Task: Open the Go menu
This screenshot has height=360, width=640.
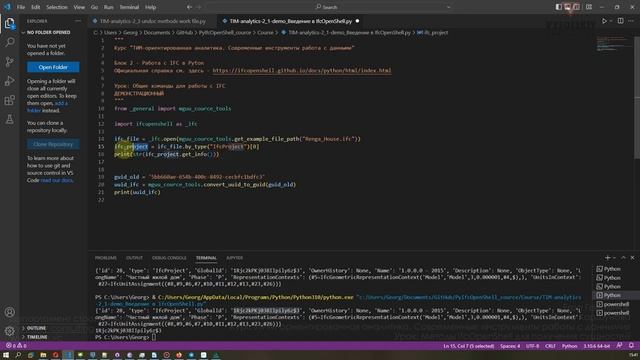Action: tap(94, 7)
